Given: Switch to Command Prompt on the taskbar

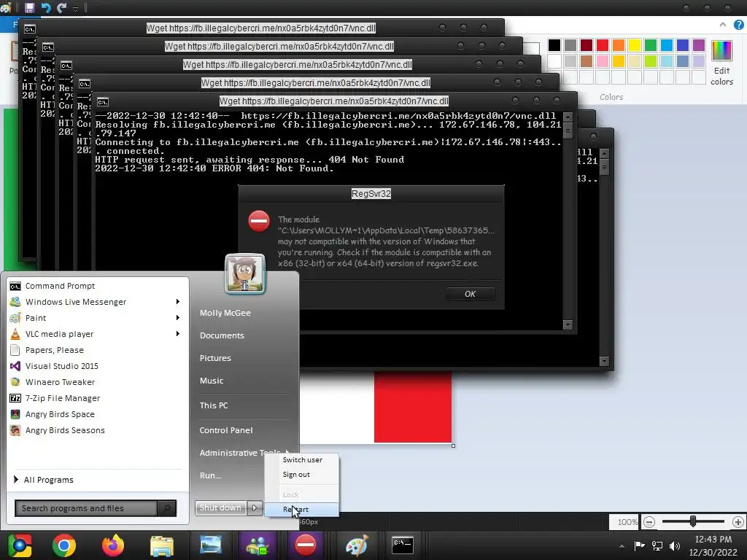Looking at the screenshot, I should (403, 545).
